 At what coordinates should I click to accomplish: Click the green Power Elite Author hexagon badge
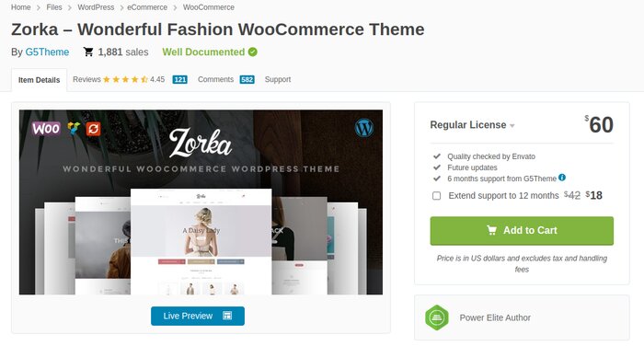[437, 317]
